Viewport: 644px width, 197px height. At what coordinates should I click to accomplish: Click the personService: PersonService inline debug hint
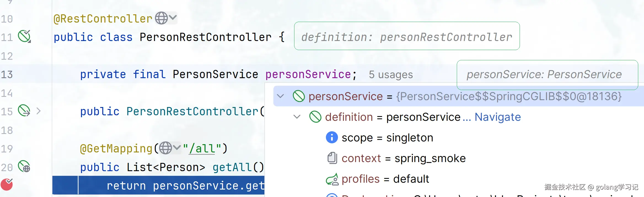(544, 75)
